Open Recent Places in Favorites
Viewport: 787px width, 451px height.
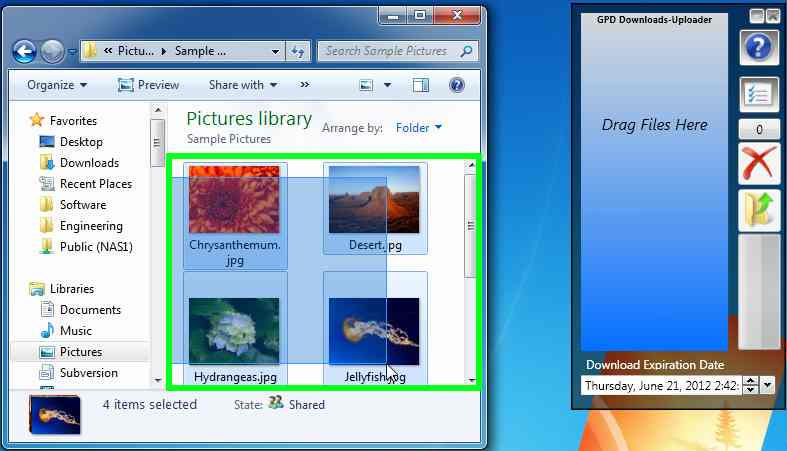[95, 184]
